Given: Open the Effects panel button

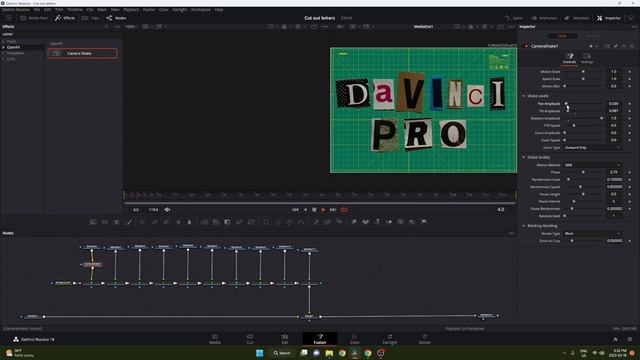Looking at the screenshot, I should [x=65, y=18].
